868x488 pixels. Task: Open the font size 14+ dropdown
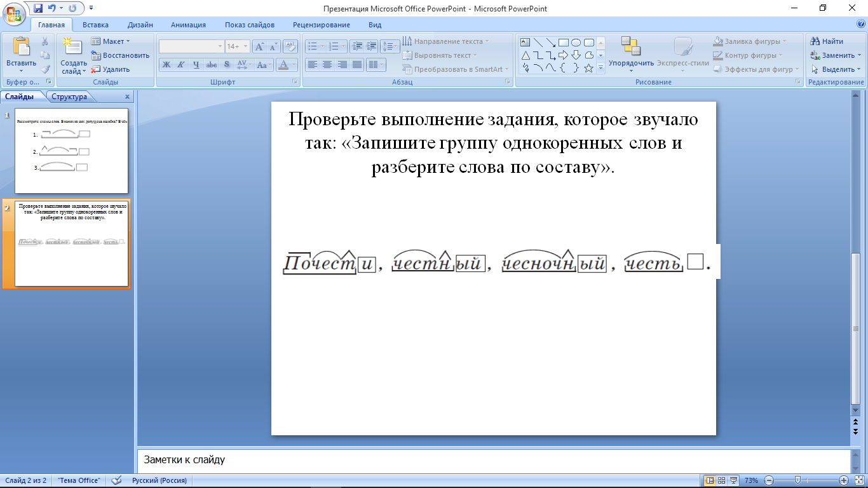pyautogui.click(x=238, y=46)
